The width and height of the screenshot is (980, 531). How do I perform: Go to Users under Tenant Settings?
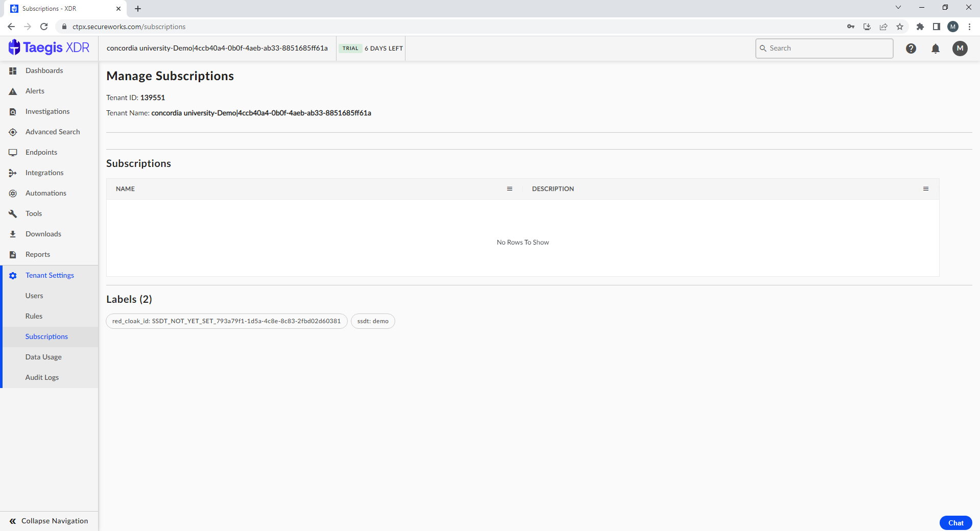34,296
